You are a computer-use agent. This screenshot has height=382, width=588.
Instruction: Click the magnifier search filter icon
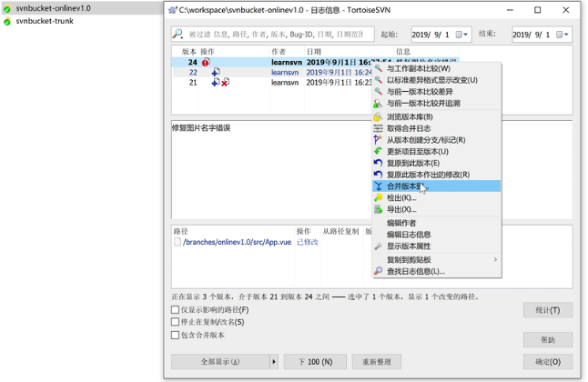click(x=177, y=35)
